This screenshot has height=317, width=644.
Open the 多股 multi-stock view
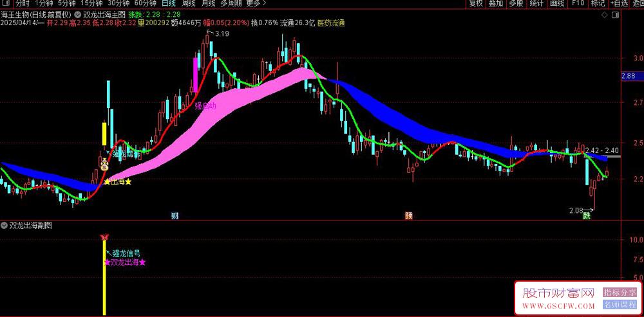[x=516, y=4]
